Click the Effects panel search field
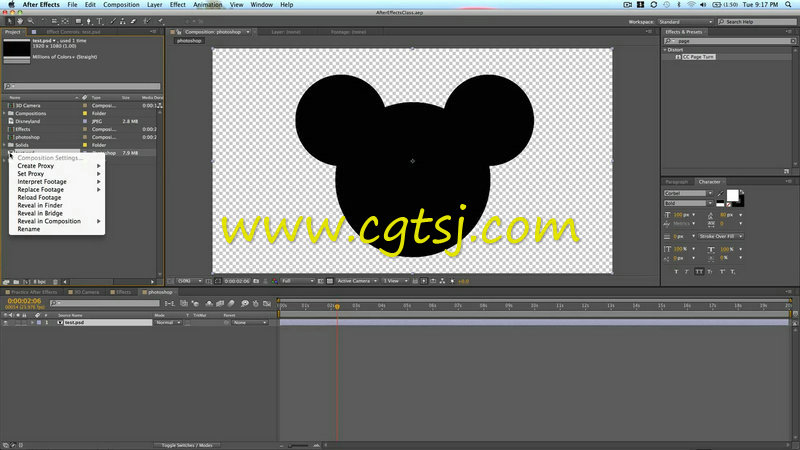 [730, 41]
